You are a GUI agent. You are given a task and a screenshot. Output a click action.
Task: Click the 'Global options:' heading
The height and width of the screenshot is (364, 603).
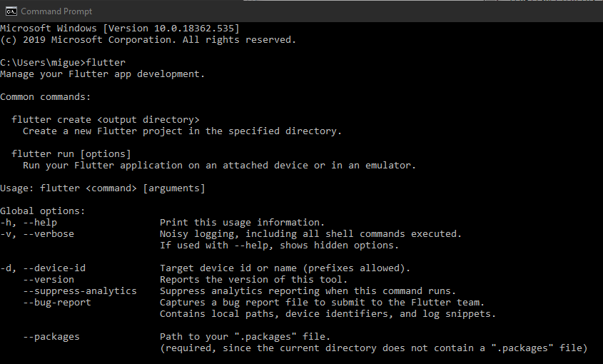(42, 211)
